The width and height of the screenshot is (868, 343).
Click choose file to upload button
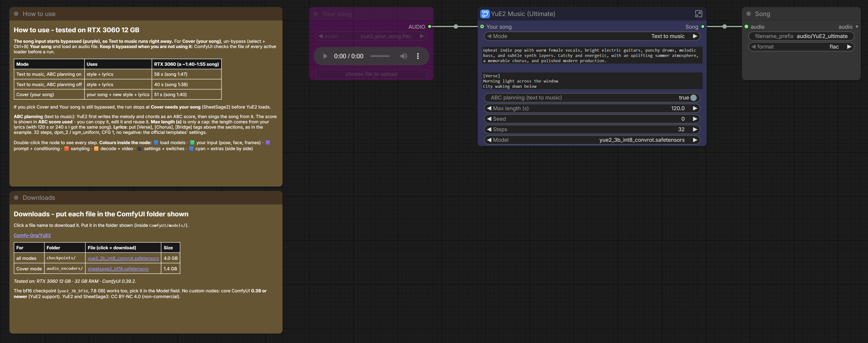click(x=371, y=74)
